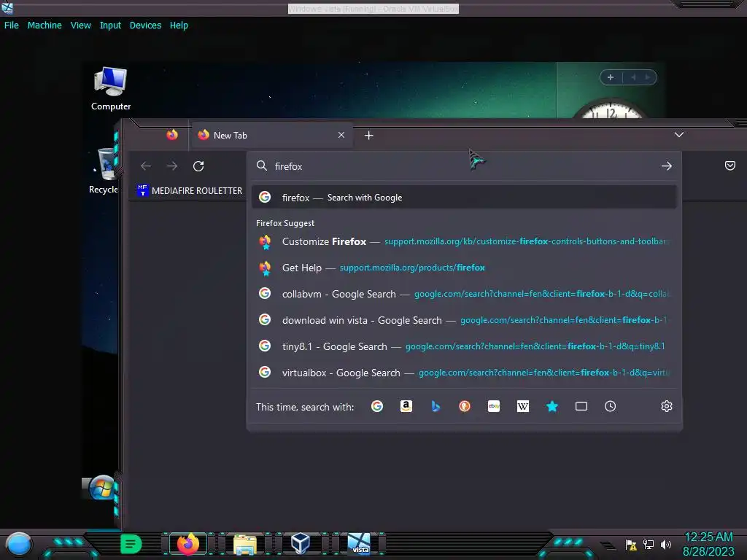This screenshot has width=747, height=560.
Task: Reload the page with refresh icon
Action: point(198,166)
